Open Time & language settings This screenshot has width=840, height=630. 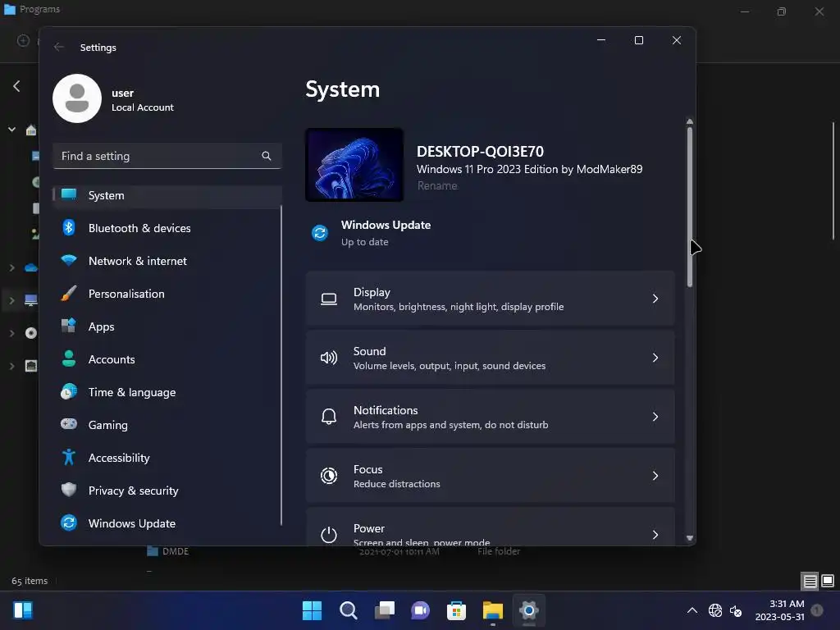(167, 392)
